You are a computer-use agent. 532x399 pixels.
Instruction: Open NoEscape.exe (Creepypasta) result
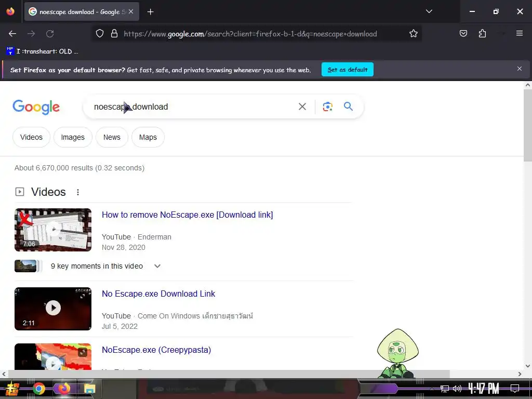tap(156, 350)
